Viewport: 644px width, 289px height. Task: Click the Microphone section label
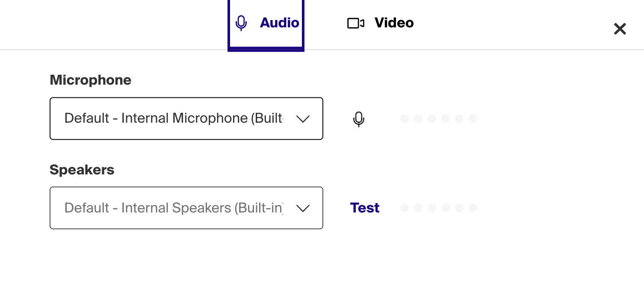point(91,80)
